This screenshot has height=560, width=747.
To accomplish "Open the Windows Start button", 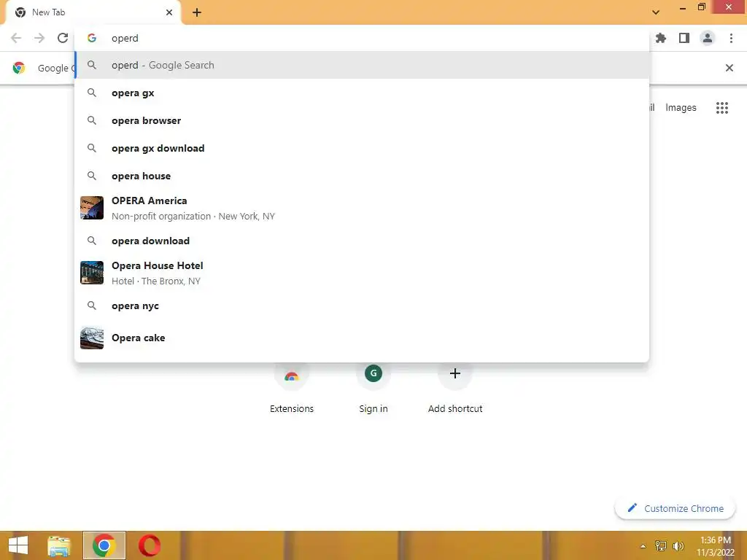I will [18, 545].
